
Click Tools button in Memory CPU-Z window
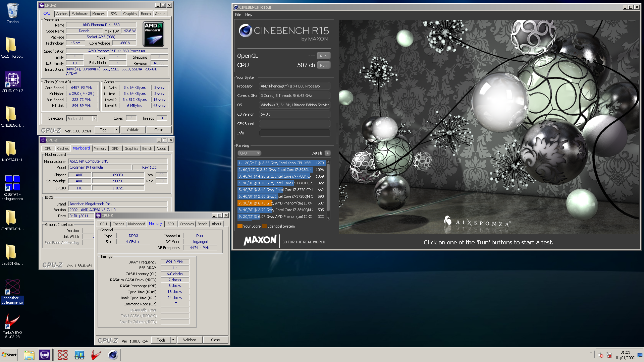(161, 340)
